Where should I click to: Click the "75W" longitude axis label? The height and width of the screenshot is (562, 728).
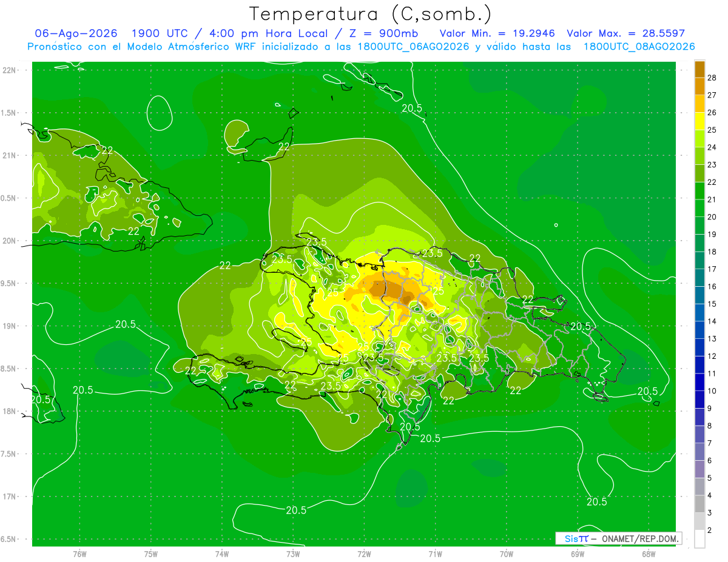point(150,554)
